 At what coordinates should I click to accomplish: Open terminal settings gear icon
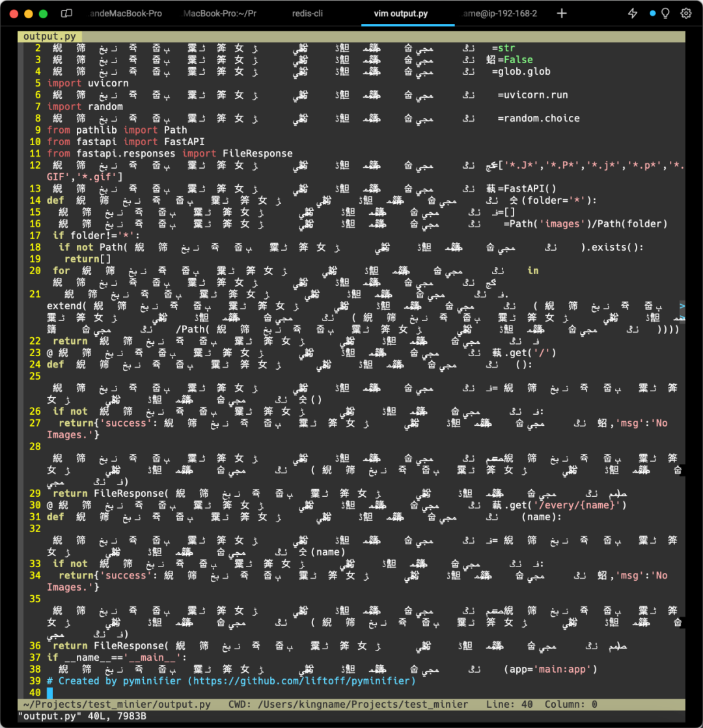pyautogui.click(x=686, y=14)
